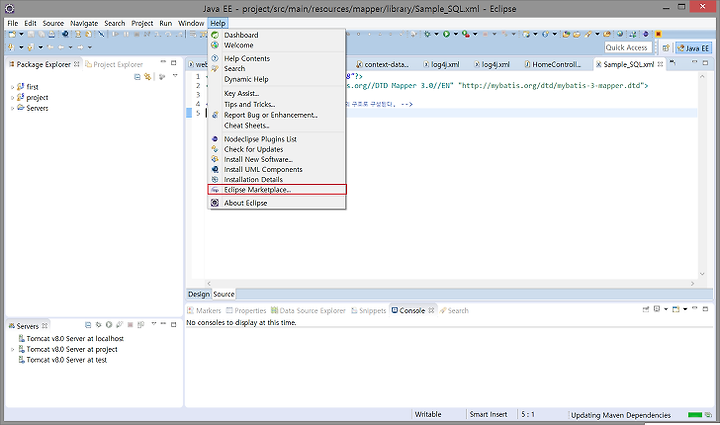Viewport: 720px width, 425px height.
Task: Open About Eclipse menu item
Action: pos(277,203)
